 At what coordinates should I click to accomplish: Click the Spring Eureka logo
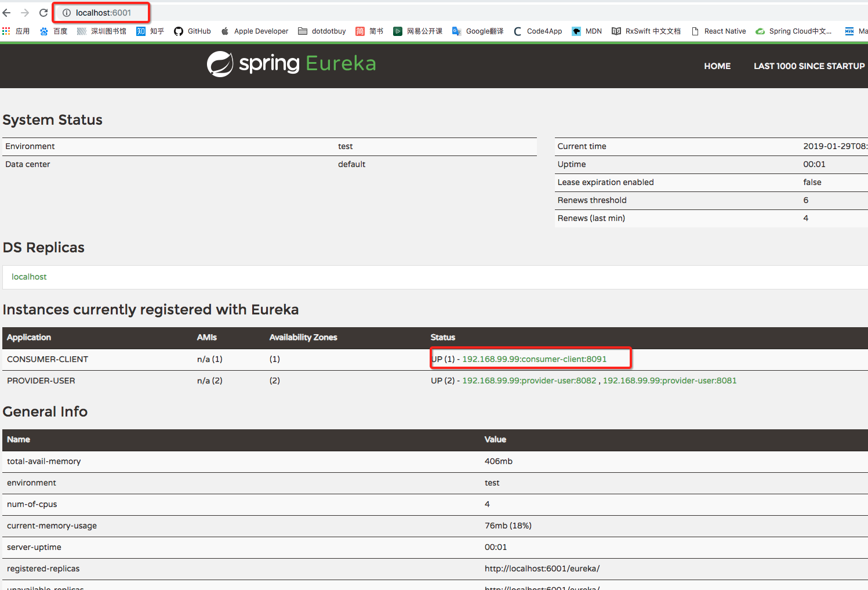[292, 64]
